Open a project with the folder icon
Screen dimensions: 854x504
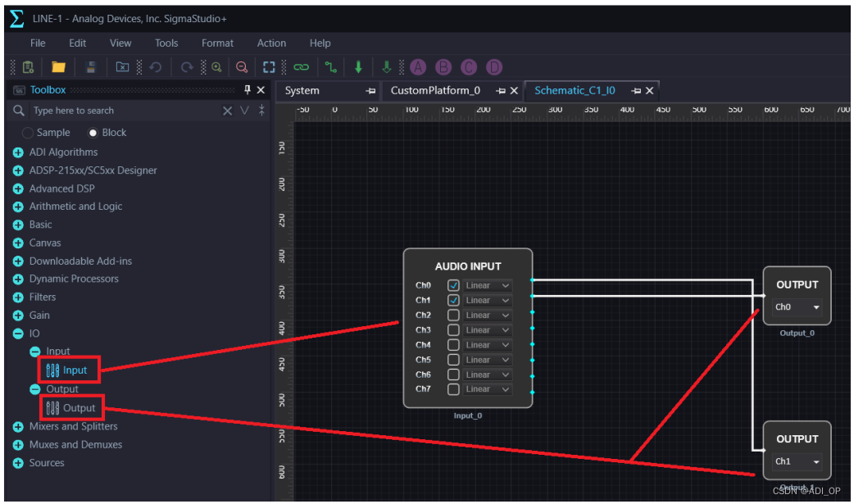[58, 67]
